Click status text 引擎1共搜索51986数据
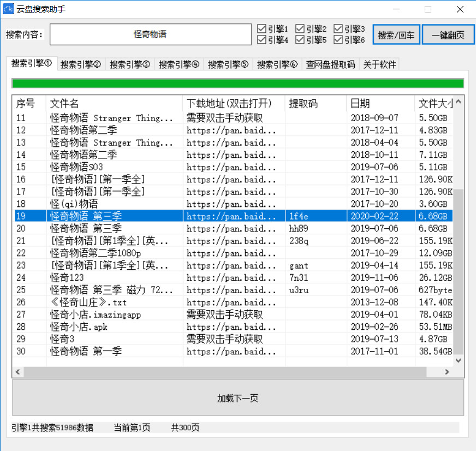Screen dimensions: 476x451 [52, 428]
